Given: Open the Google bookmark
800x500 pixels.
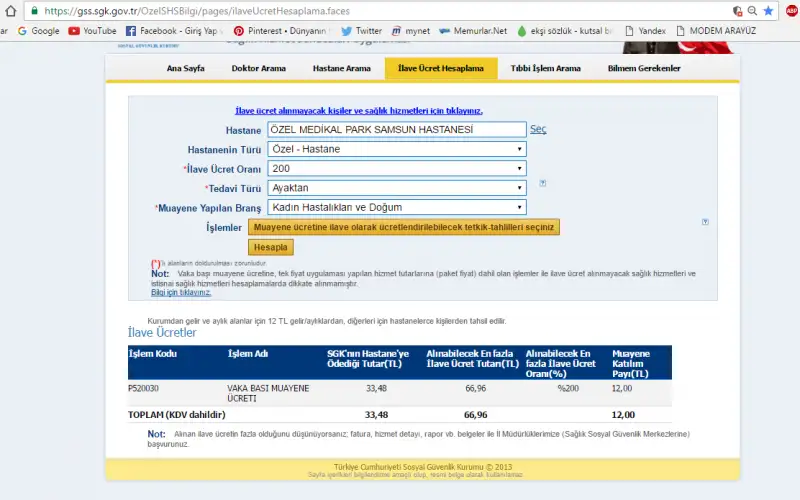Looking at the screenshot, I should click(x=38, y=31).
